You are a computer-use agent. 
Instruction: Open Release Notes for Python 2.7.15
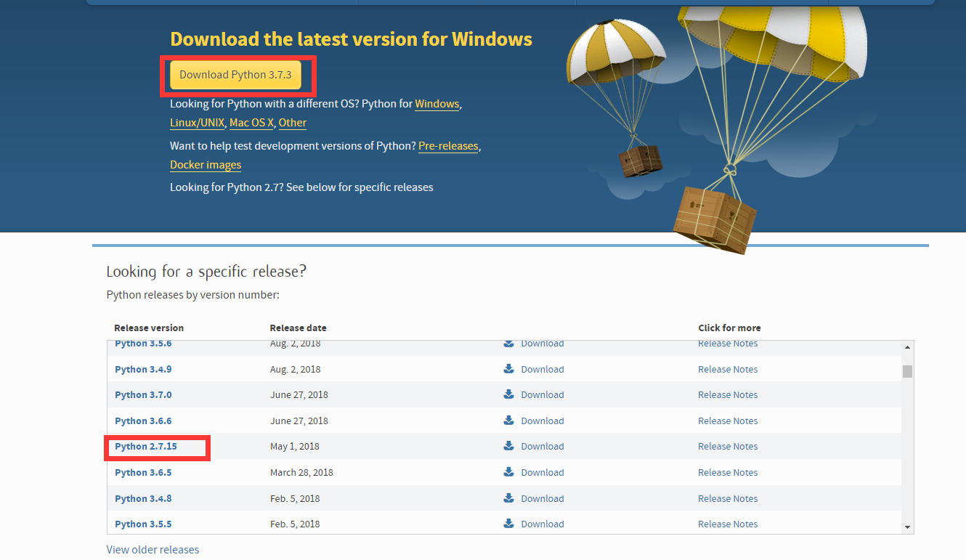728,447
